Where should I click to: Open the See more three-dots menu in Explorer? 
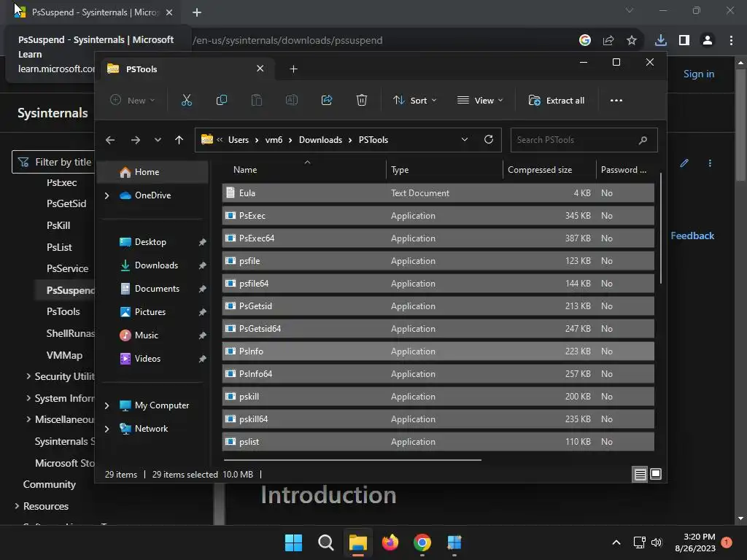pyautogui.click(x=616, y=101)
